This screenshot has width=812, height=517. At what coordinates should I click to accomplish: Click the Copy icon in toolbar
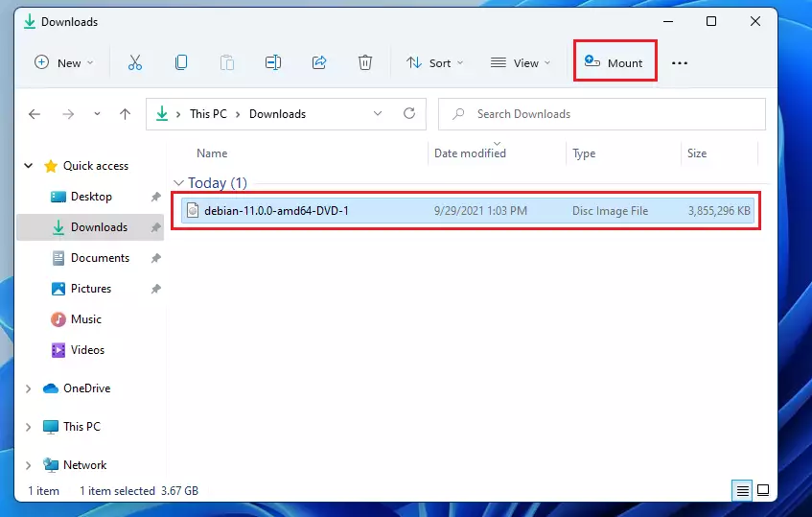coord(181,62)
